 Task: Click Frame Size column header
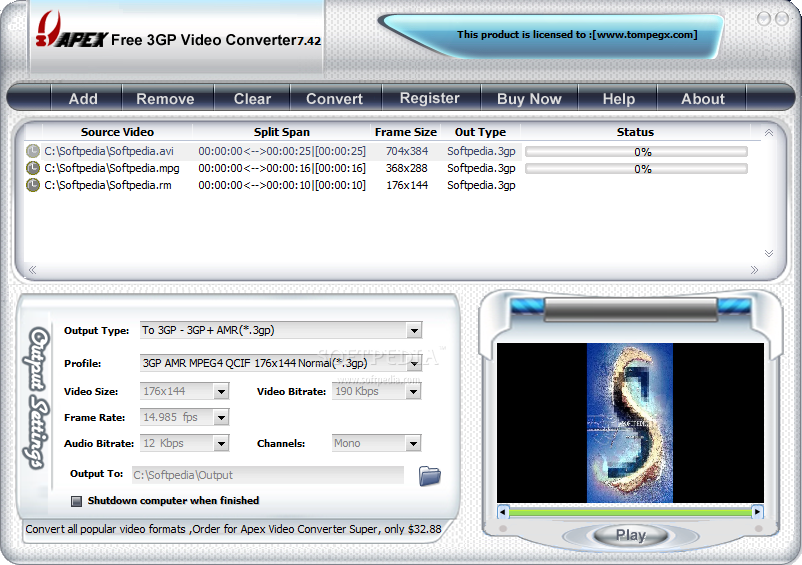tap(406, 132)
